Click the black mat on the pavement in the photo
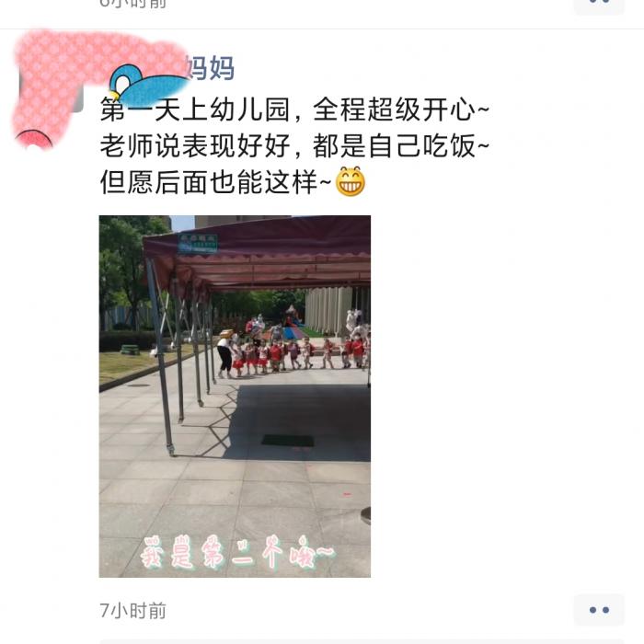The image size is (644, 644). (288, 441)
